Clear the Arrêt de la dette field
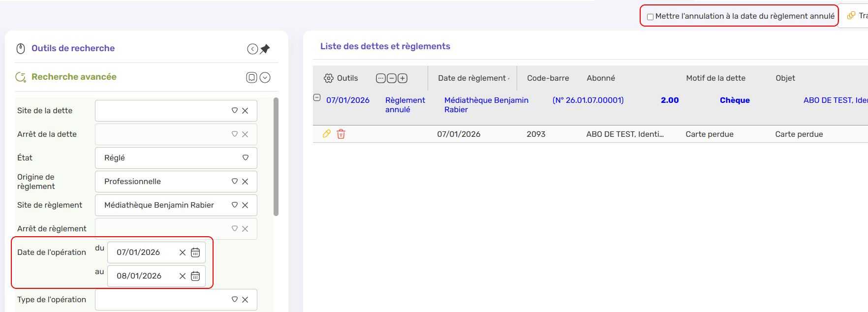This screenshot has height=312, width=868. click(245, 134)
